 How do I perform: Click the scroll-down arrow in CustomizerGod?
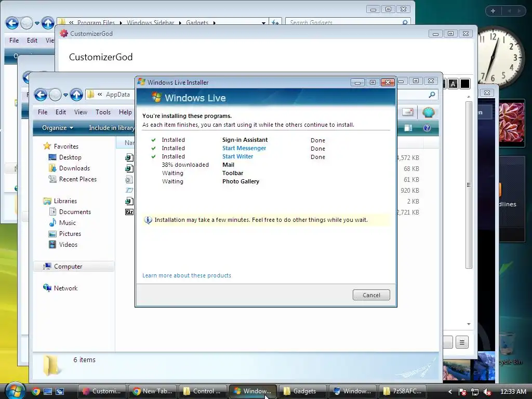(469, 324)
